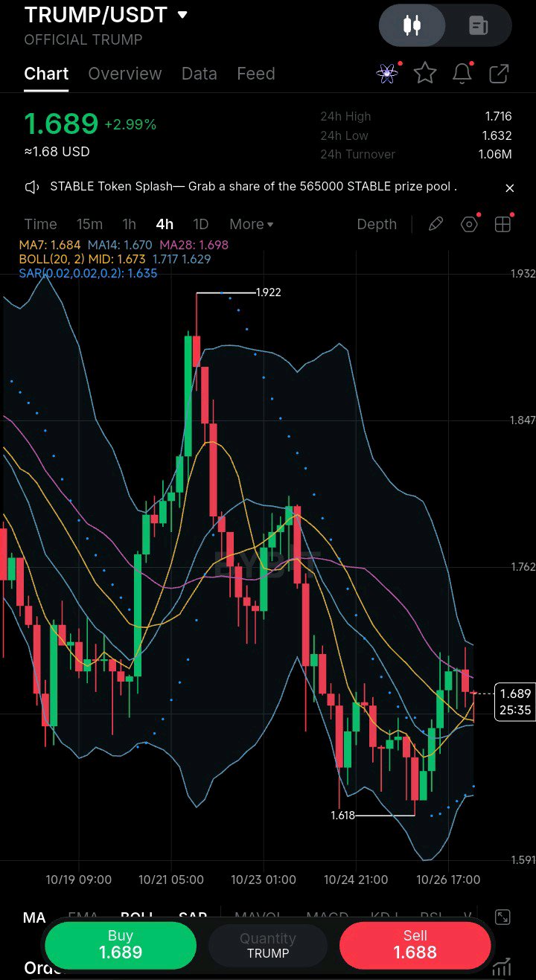The image size is (536, 980).
Task: Select the 1D timeframe
Action: tap(201, 224)
